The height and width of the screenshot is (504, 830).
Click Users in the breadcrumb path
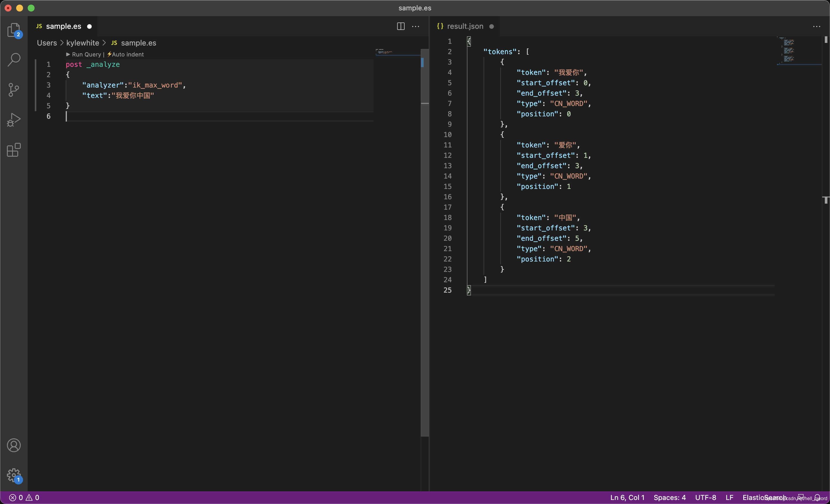(x=47, y=43)
